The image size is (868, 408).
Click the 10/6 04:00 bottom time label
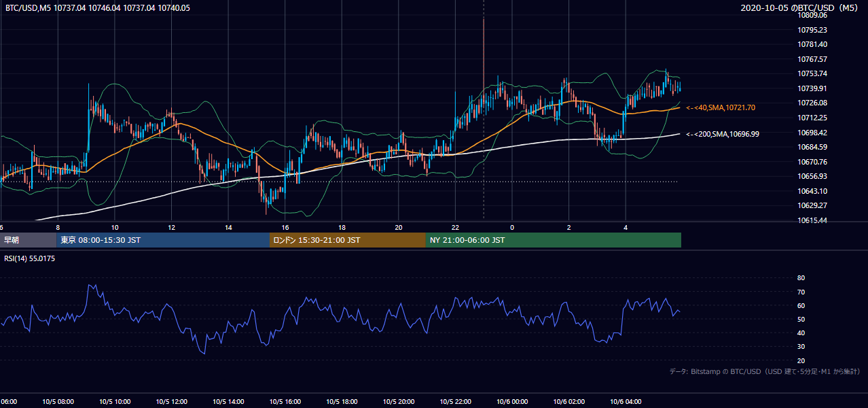[x=626, y=402]
